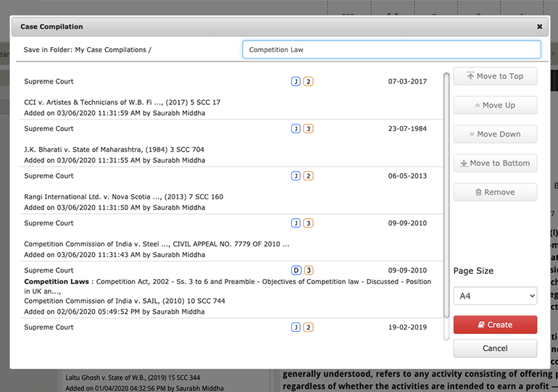The height and width of the screenshot is (392, 558).
Task: Open the Page Size A4 dropdown
Action: pos(495,296)
